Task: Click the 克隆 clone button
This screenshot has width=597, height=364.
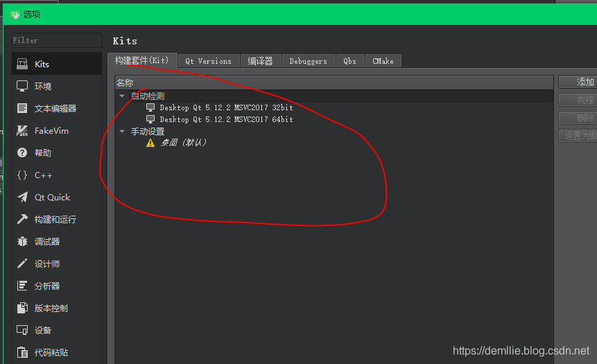Action: (578, 100)
